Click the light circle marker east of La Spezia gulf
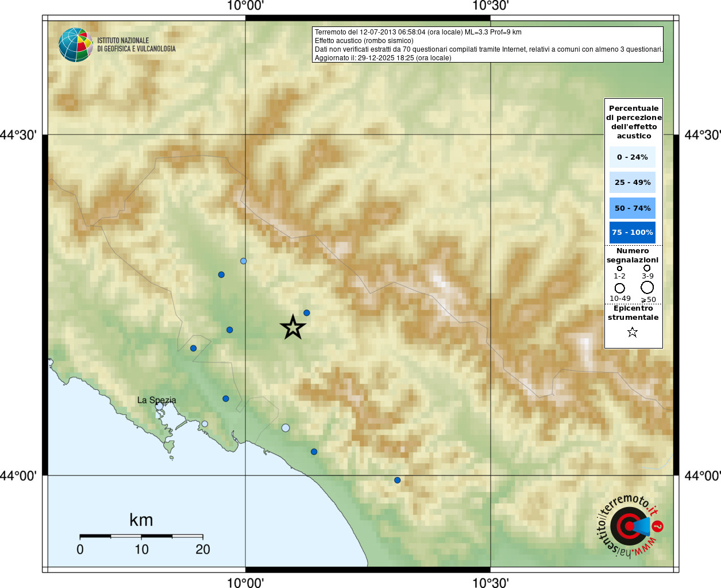721x588 pixels. [205, 424]
